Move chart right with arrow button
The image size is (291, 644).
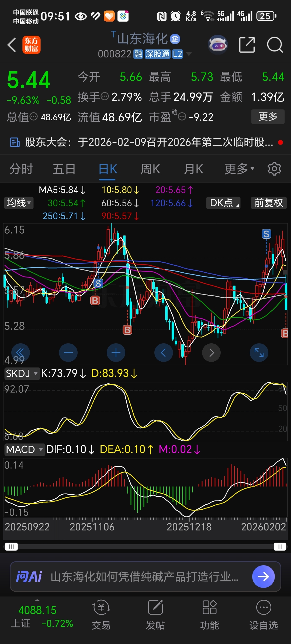click(211, 352)
